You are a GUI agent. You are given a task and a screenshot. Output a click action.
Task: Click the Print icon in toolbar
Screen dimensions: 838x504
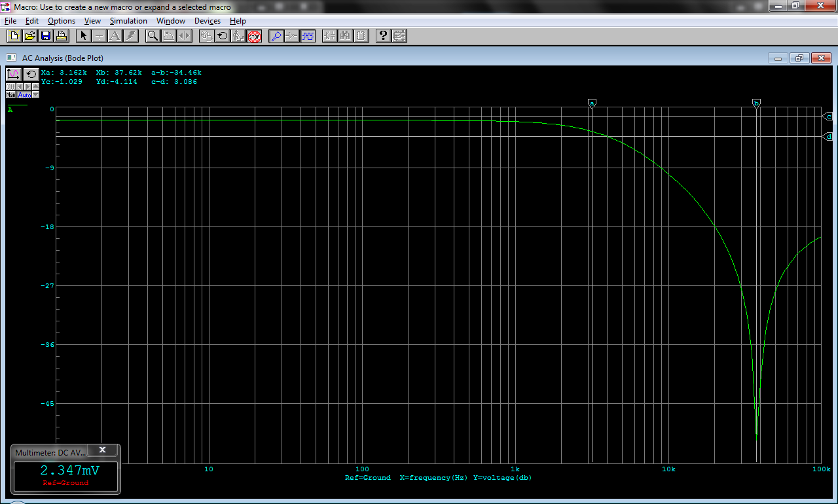(62, 36)
